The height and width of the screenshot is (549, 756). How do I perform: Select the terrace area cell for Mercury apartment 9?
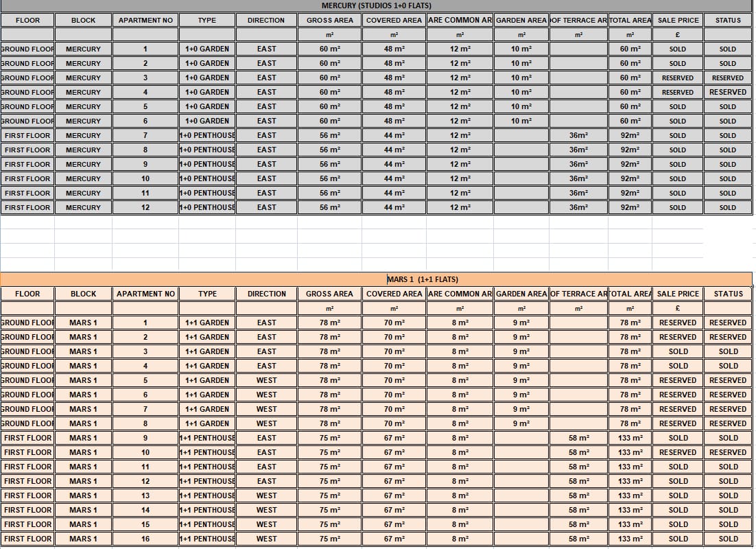(x=578, y=164)
